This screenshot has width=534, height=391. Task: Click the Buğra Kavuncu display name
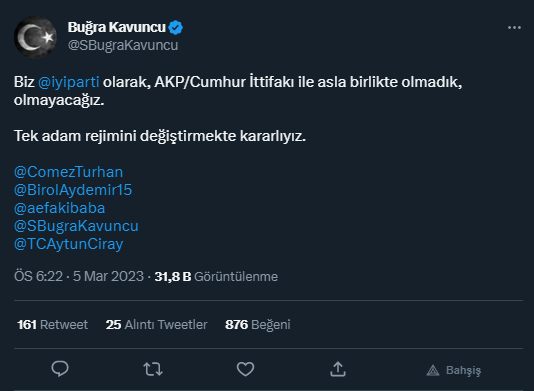pos(116,27)
